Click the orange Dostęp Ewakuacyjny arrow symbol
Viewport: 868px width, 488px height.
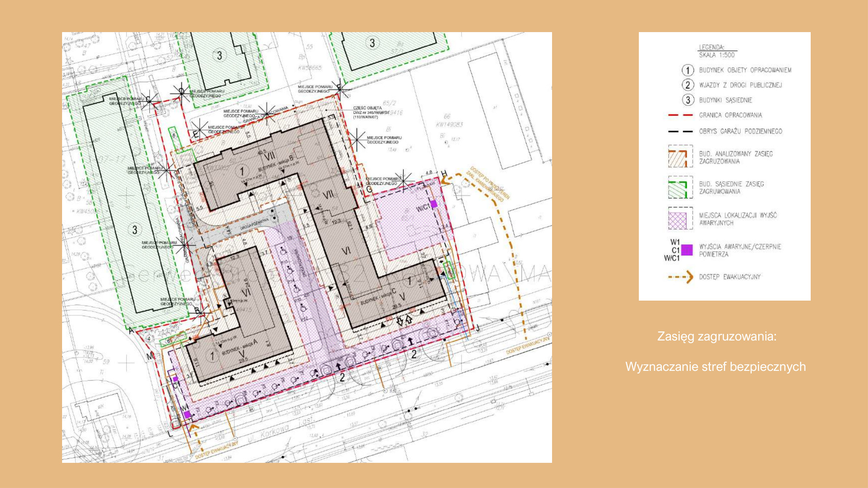click(681, 277)
